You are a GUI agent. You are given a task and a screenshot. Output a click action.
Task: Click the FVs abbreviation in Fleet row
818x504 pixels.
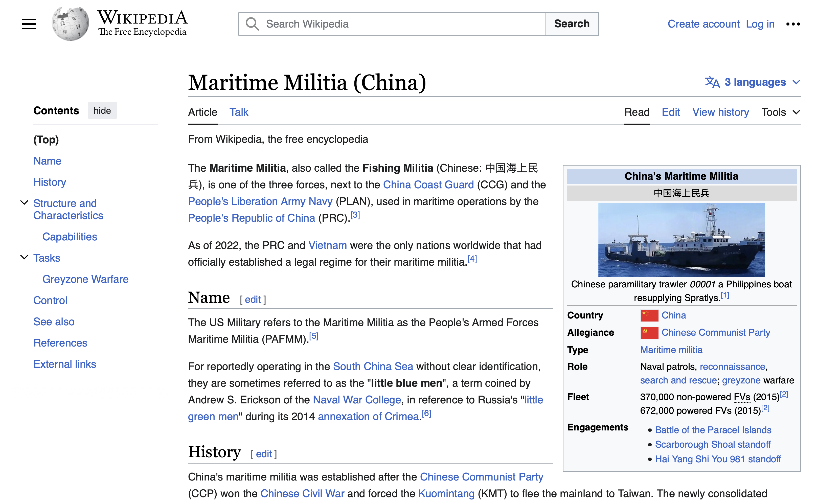point(742,397)
